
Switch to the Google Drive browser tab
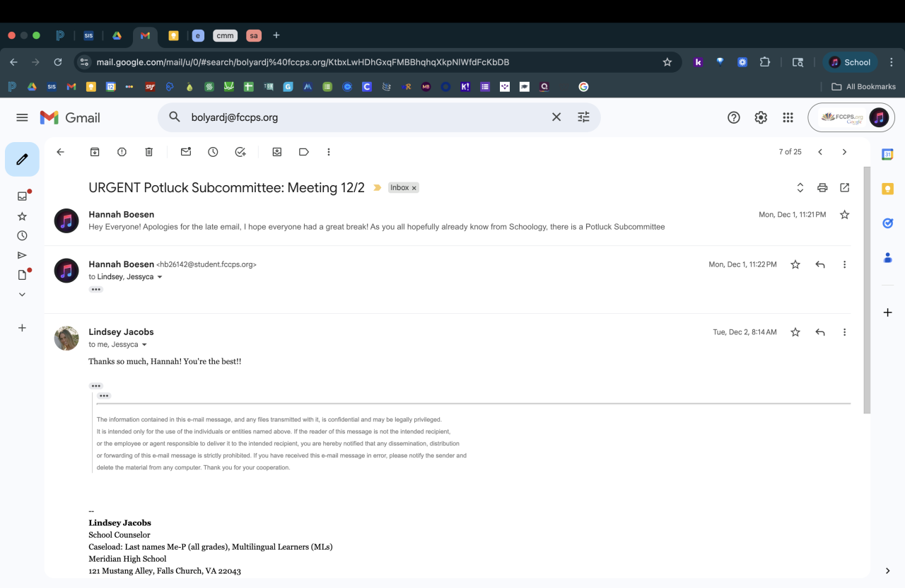(117, 35)
